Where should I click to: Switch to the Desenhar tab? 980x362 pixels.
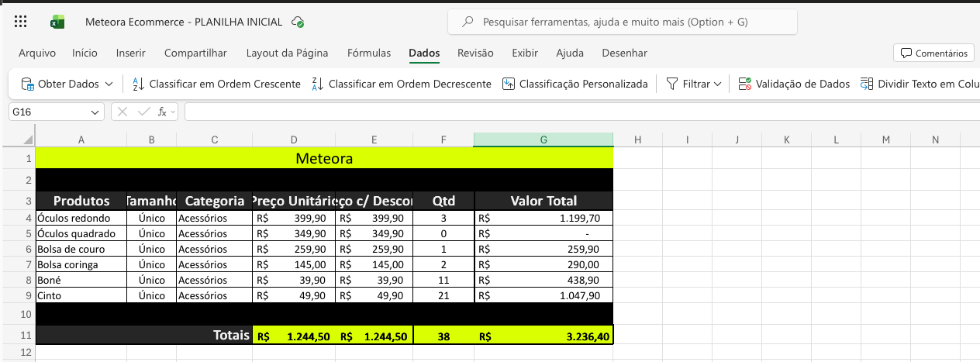click(x=624, y=53)
